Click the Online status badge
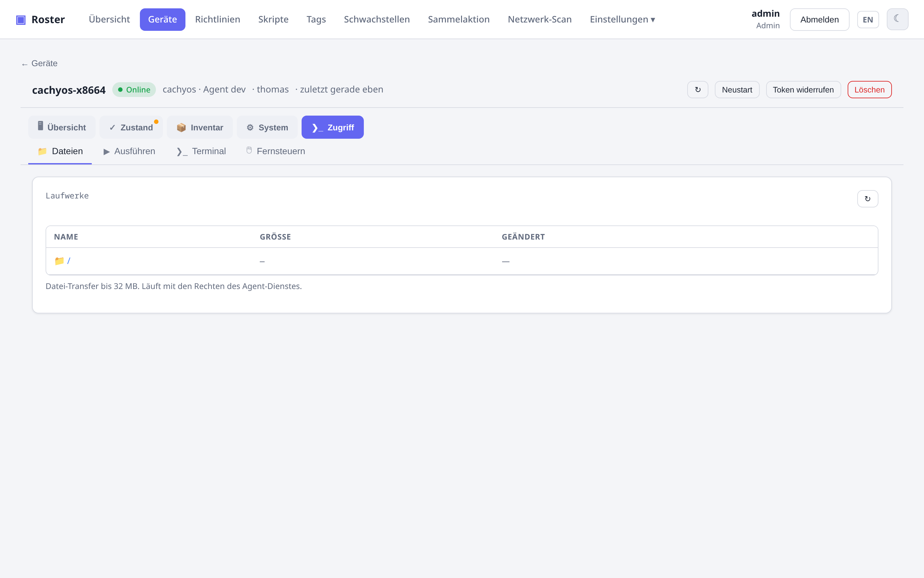 click(x=134, y=90)
